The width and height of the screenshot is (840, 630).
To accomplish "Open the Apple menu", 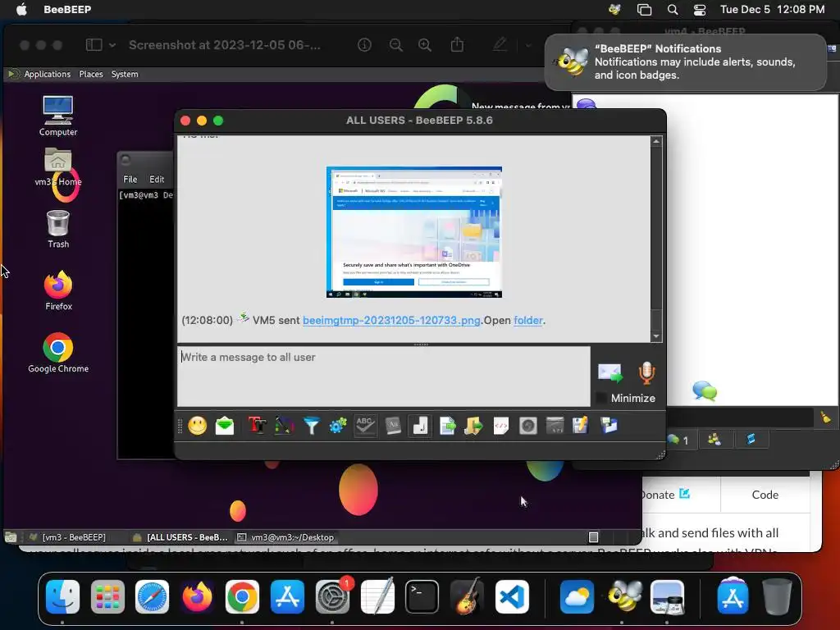I will [x=21, y=9].
